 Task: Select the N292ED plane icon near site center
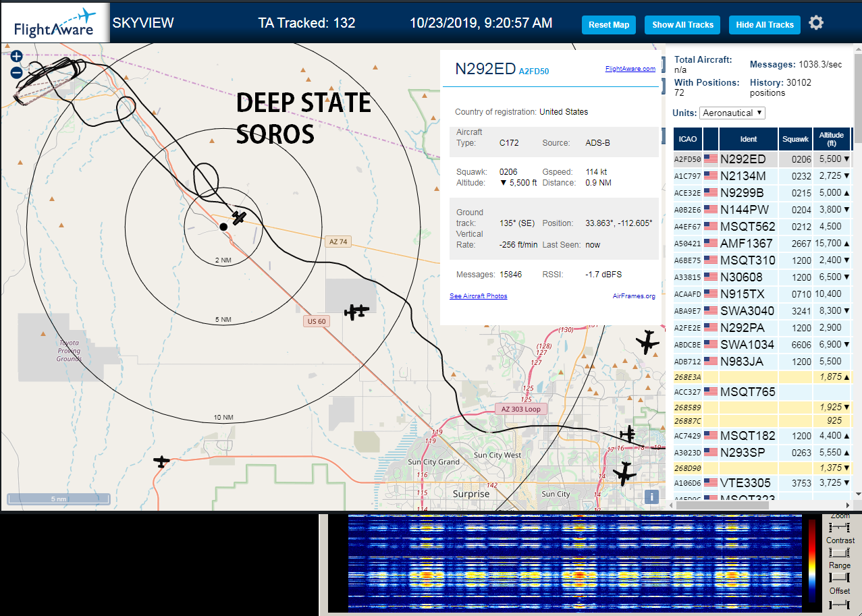point(238,217)
